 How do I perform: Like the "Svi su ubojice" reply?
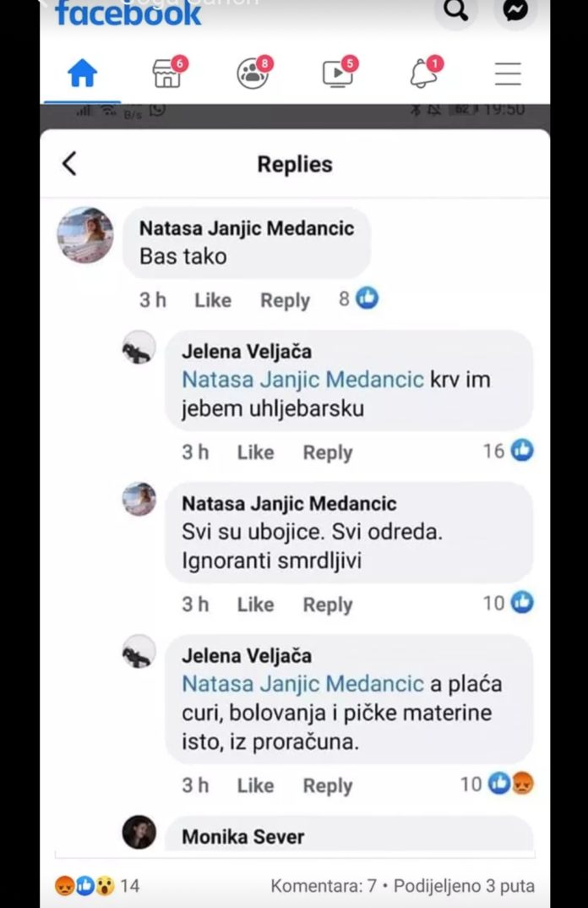click(x=255, y=604)
